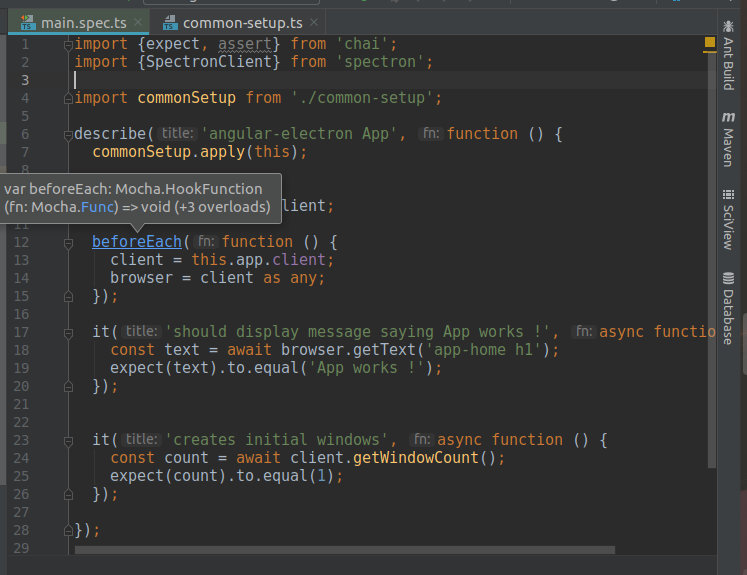The image size is (747, 575).
Task: Toggle the import fold end marker at line 4
Action: 68,99
